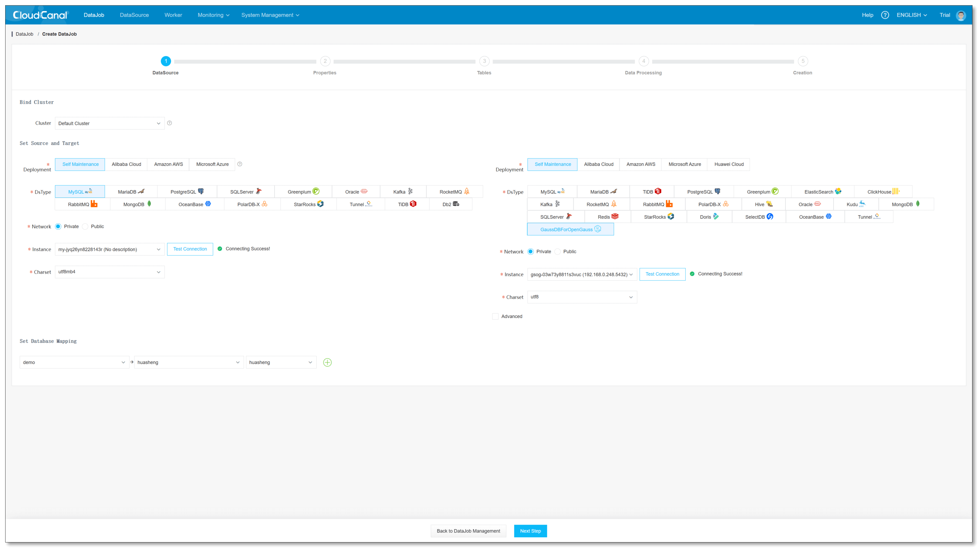Choose source RabbitMQ type

coord(83,204)
